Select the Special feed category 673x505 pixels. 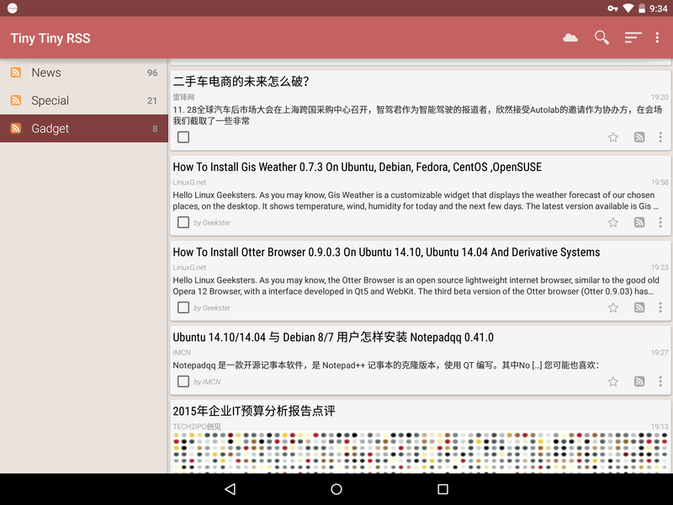click(x=84, y=100)
